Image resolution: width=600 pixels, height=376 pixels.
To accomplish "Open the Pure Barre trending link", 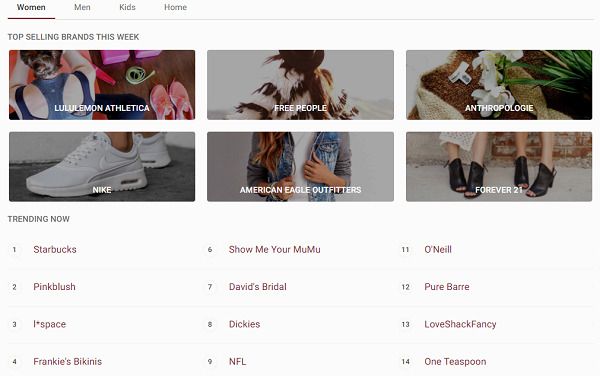I will click(447, 287).
